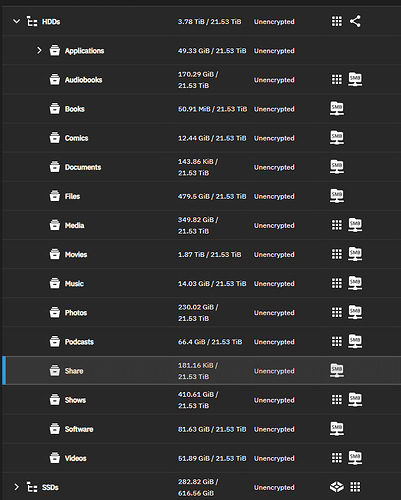Click the apps grid icon for Videos
401x500 pixels.
337,458
